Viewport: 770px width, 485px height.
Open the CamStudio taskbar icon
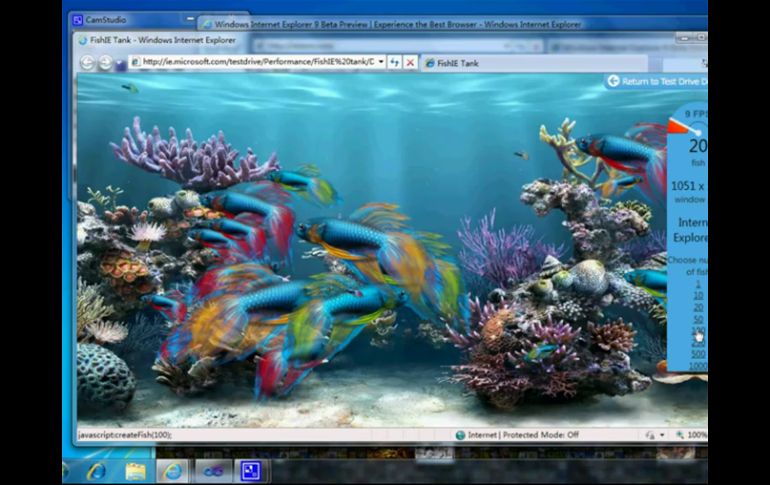pyautogui.click(x=249, y=470)
